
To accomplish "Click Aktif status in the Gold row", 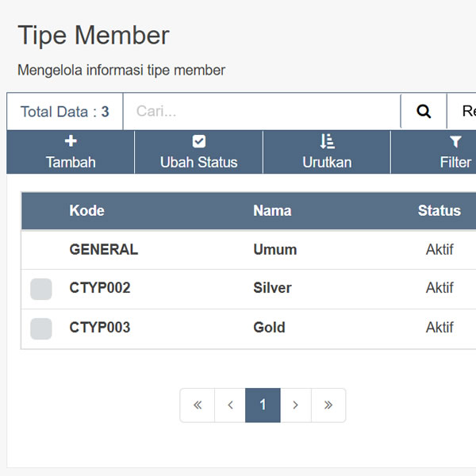I will point(440,328).
